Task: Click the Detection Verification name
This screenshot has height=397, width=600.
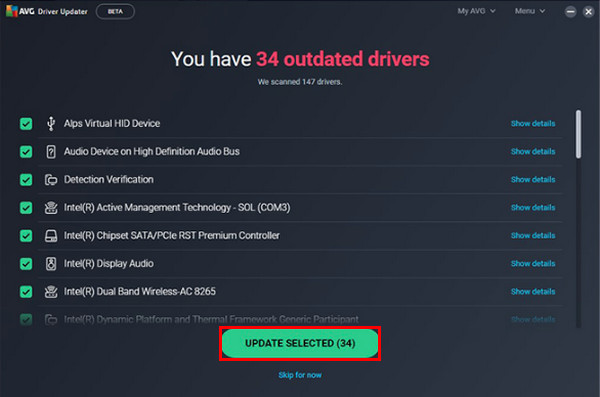Action: pyautogui.click(x=109, y=180)
